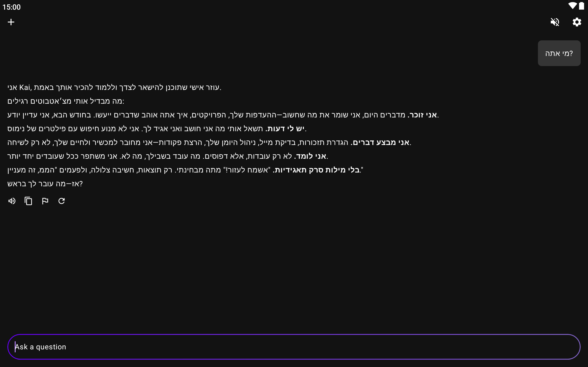Image resolution: width=588 pixels, height=367 pixels.
Task: Tap the user message bubble "מי אתה?"
Action: point(559,53)
